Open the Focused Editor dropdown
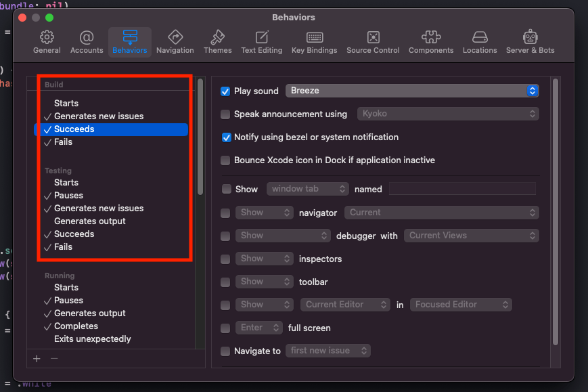The width and height of the screenshot is (588, 392). pos(461,305)
